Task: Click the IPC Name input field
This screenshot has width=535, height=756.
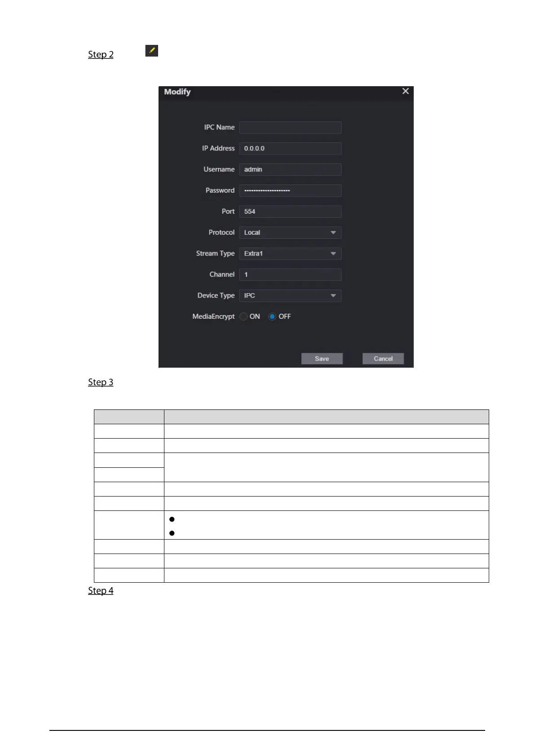Action: click(x=290, y=127)
